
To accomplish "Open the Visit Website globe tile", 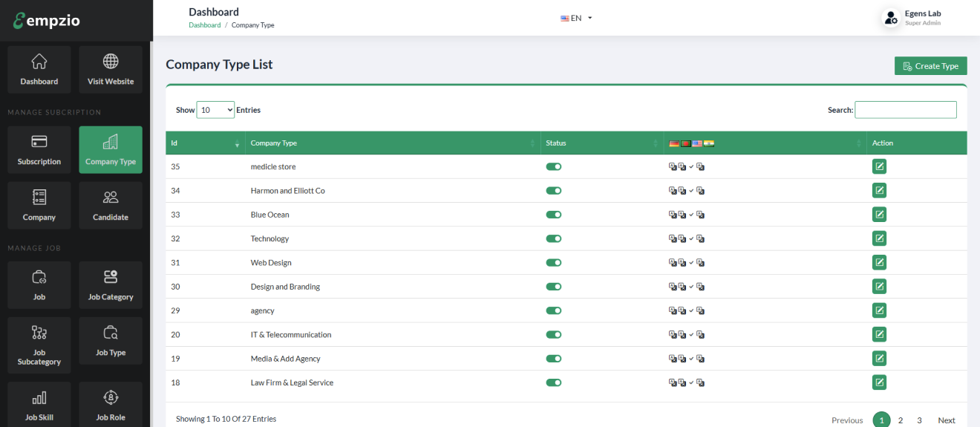I will (111, 70).
